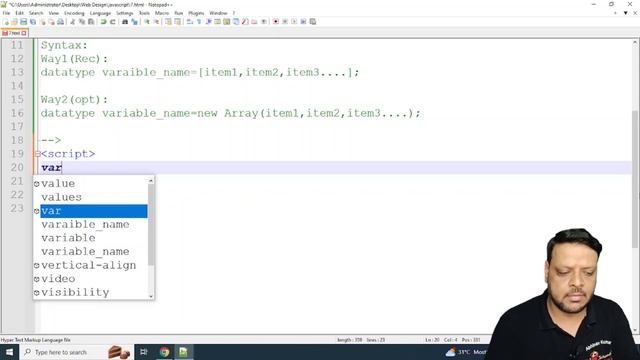Toggle the Document List panel icon
This screenshot has width=640, height=360.
236,22
